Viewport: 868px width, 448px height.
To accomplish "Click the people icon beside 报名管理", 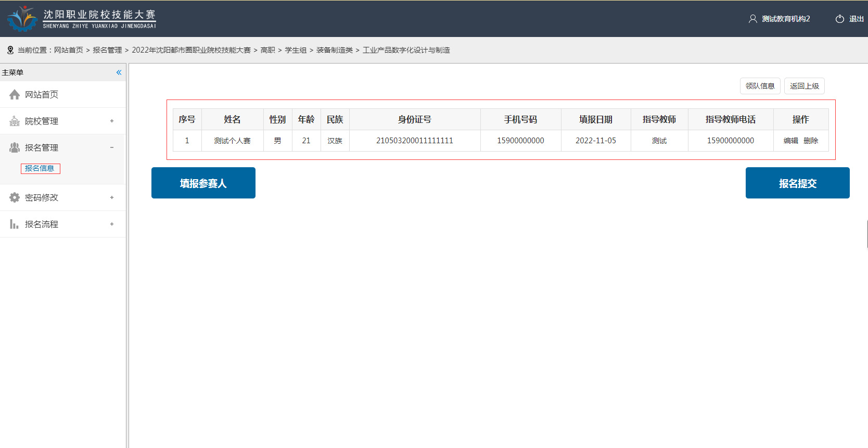I will [x=15, y=147].
